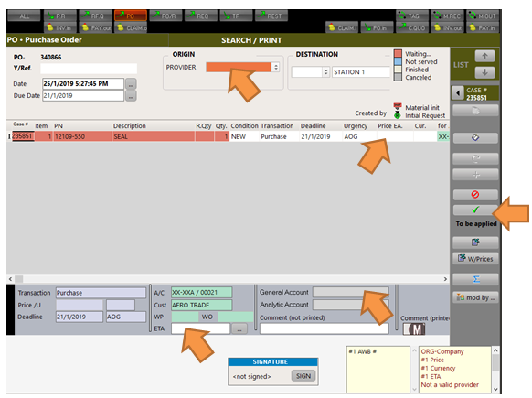This screenshot has width=532, height=398.
Task: Click the SEAL description cell
Action: coord(154,136)
